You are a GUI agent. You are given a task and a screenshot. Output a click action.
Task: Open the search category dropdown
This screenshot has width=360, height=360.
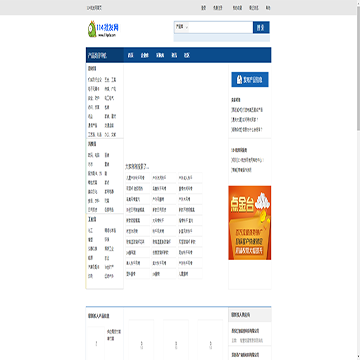click(182, 27)
